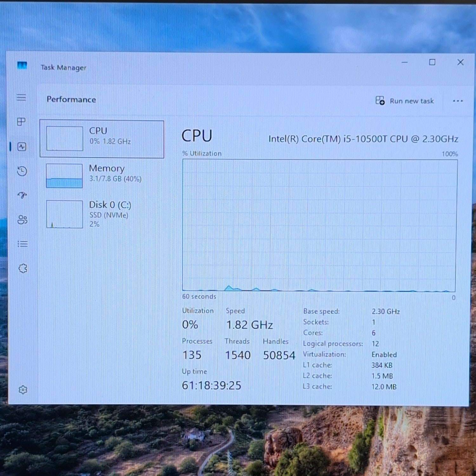Select Disk 0 (C:) in the list
The height and width of the screenshot is (476, 476).
[x=102, y=214]
